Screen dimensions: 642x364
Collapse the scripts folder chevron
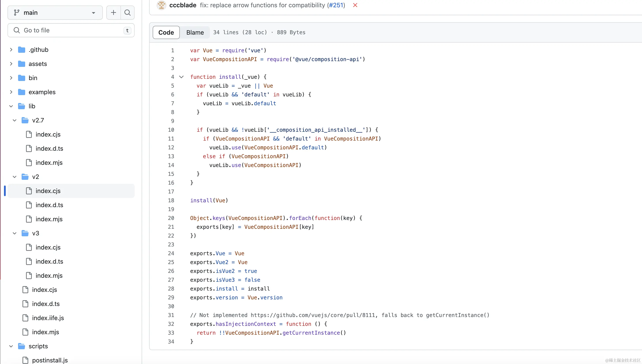11,346
